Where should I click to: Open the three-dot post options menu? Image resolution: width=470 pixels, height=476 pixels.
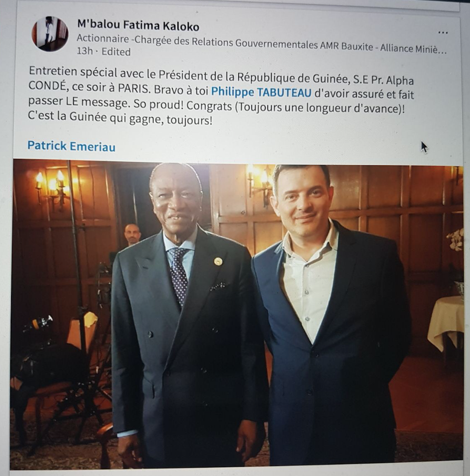[x=443, y=32]
